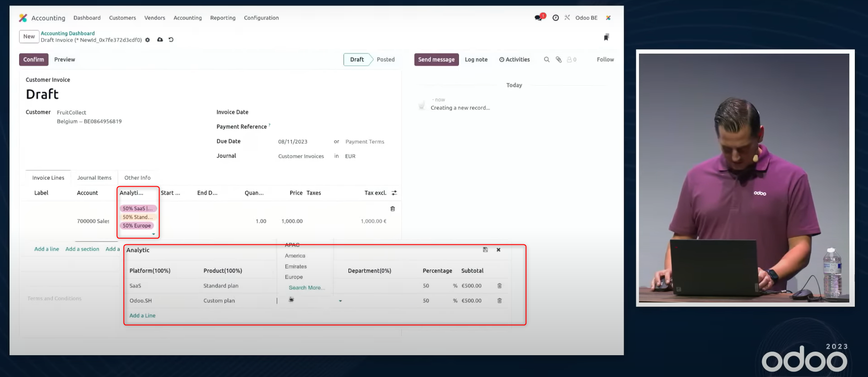
Task: Save the record with the cloud icon
Action: [x=160, y=40]
